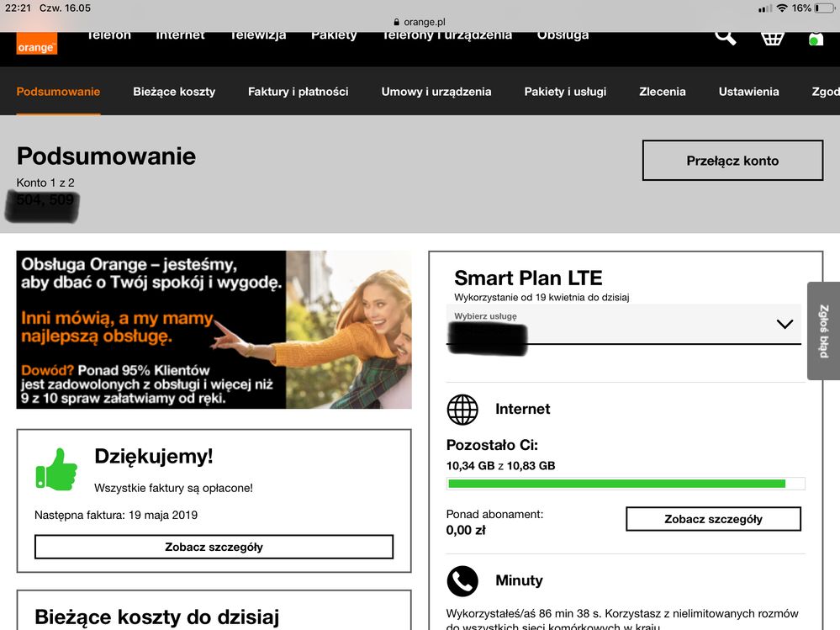Open the Telefony i urządzenia menu
The width and height of the screenshot is (840, 630).
pyautogui.click(x=446, y=35)
